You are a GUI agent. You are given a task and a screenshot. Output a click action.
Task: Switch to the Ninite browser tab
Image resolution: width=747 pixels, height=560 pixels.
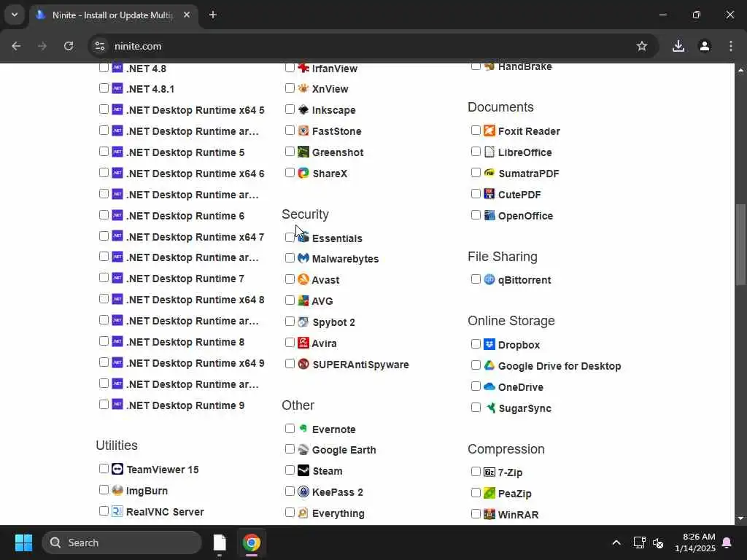pyautogui.click(x=112, y=15)
